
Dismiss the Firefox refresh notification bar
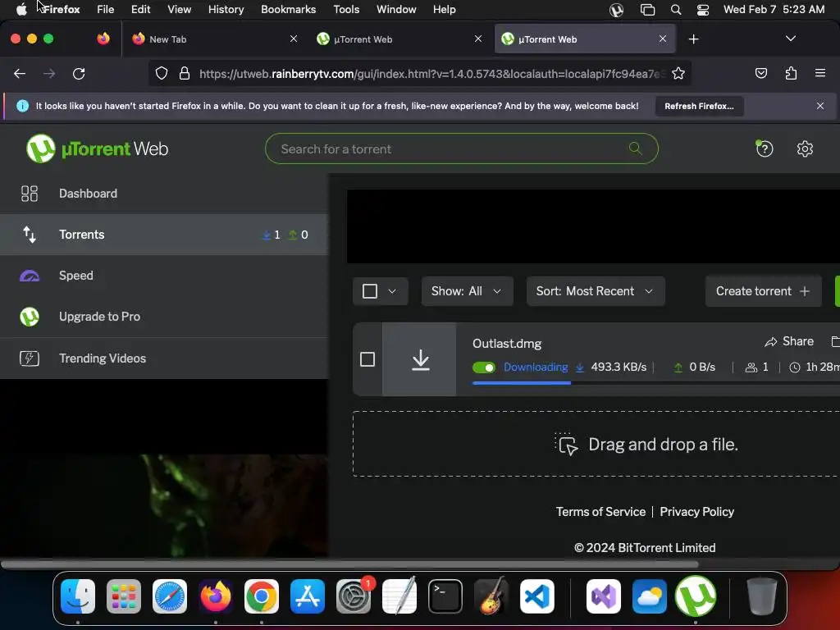820,106
